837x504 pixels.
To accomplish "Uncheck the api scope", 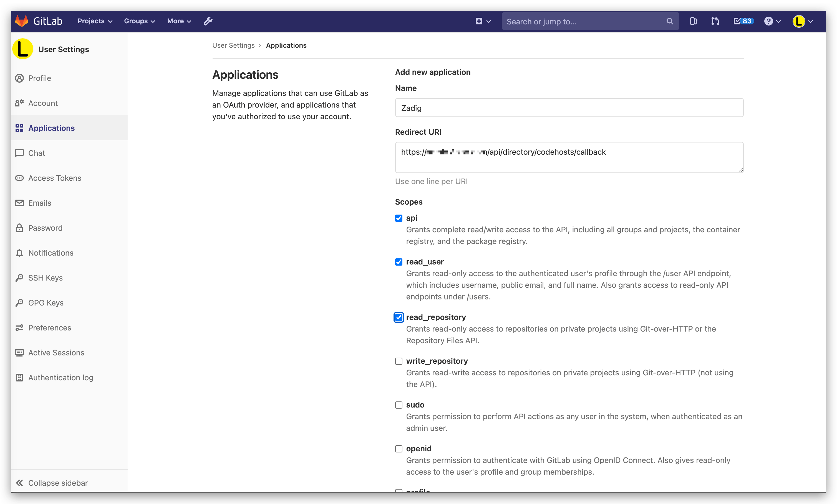I will (399, 218).
